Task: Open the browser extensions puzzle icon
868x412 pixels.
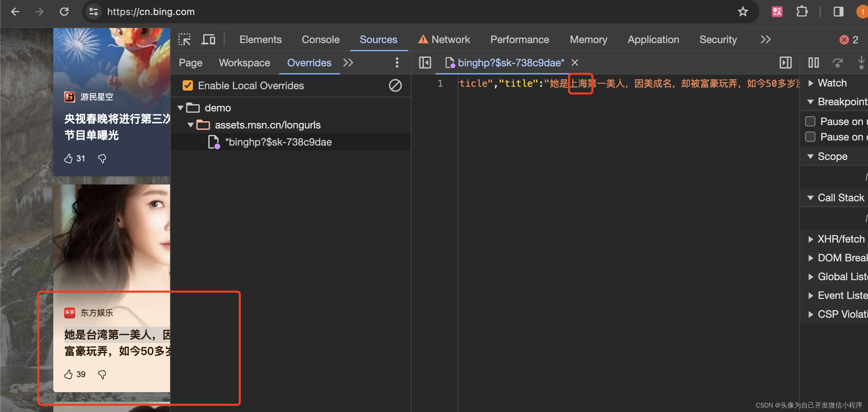Action: [x=802, y=12]
